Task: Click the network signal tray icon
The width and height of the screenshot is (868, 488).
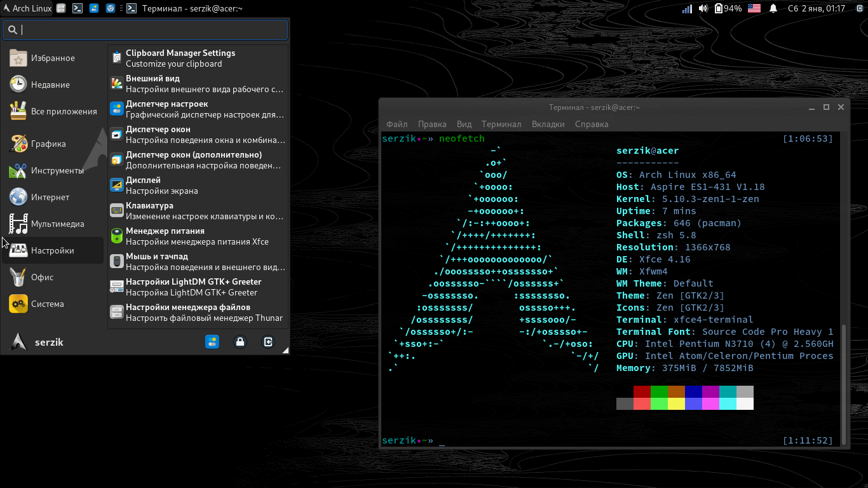Action: (x=688, y=8)
